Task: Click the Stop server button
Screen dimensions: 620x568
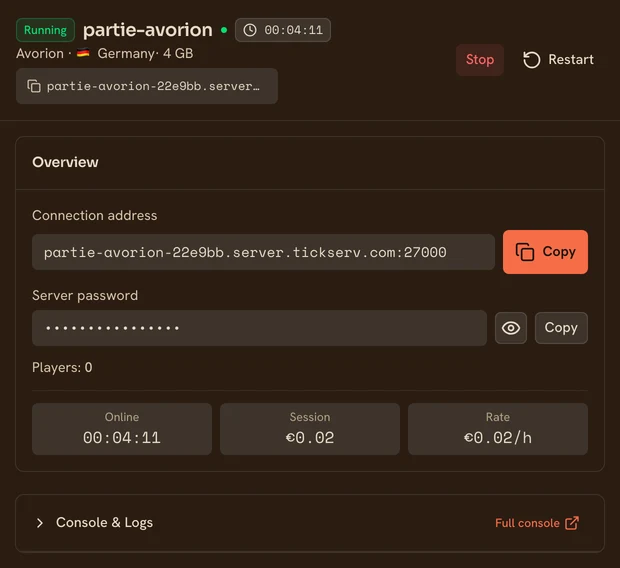Action: tap(480, 60)
